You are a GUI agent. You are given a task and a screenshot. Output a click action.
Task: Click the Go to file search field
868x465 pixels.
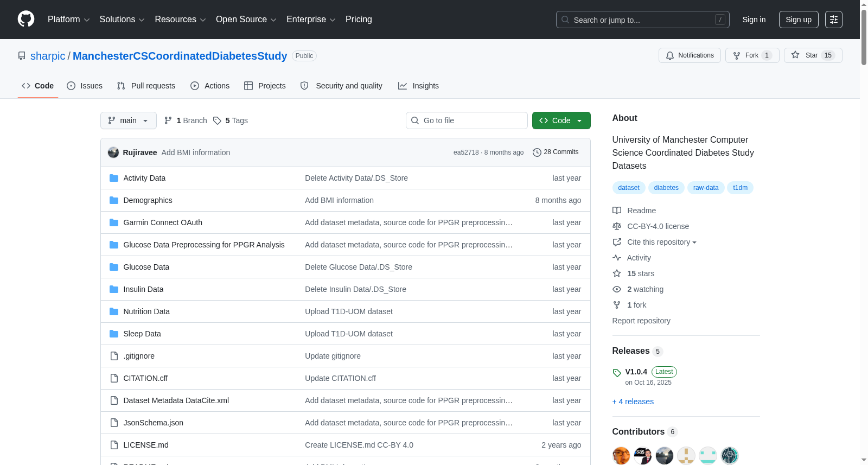pyautogui.click(x=467, y=120)
